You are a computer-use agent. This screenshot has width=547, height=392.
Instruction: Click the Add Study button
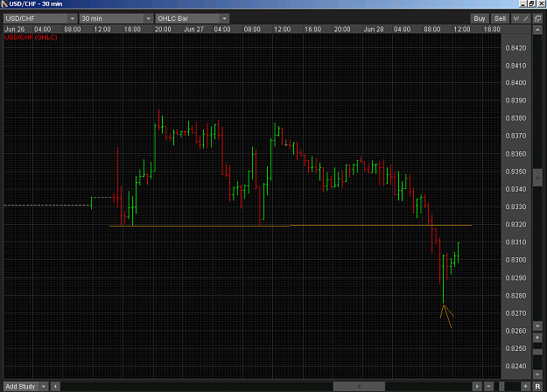click(21, 387)
